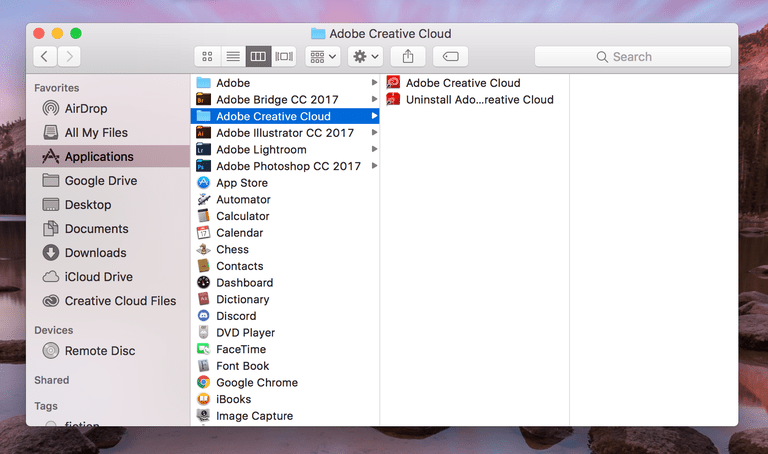This screenshot has height=454, width=768.
Task: Click the Edit Tags toolbar button
Action: tap(451, 56)
